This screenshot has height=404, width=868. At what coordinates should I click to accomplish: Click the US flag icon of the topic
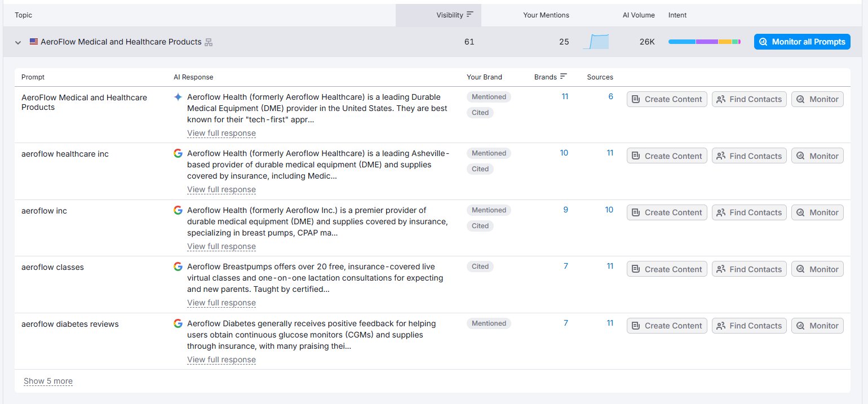[34, 42]
